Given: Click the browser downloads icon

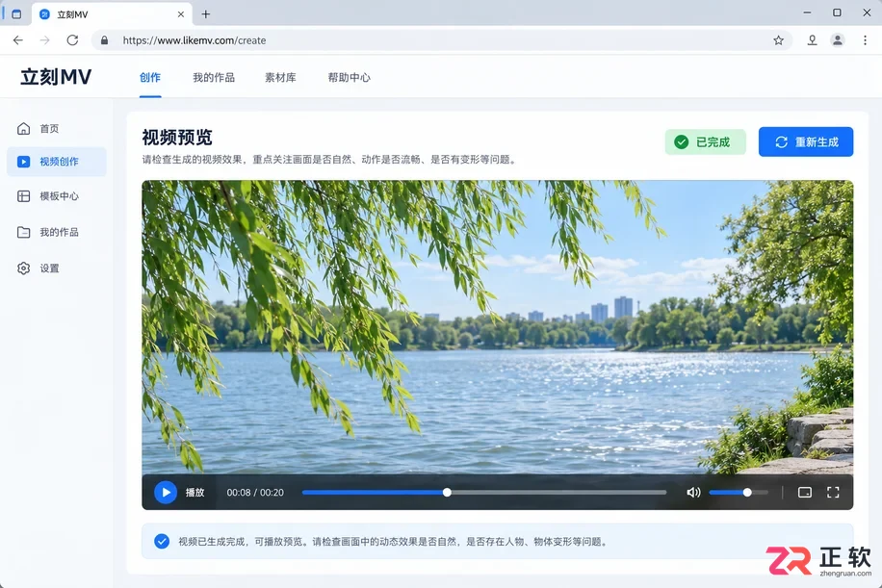Looking at the screenshot, I should pyautogui.click(x=812, y=40).
